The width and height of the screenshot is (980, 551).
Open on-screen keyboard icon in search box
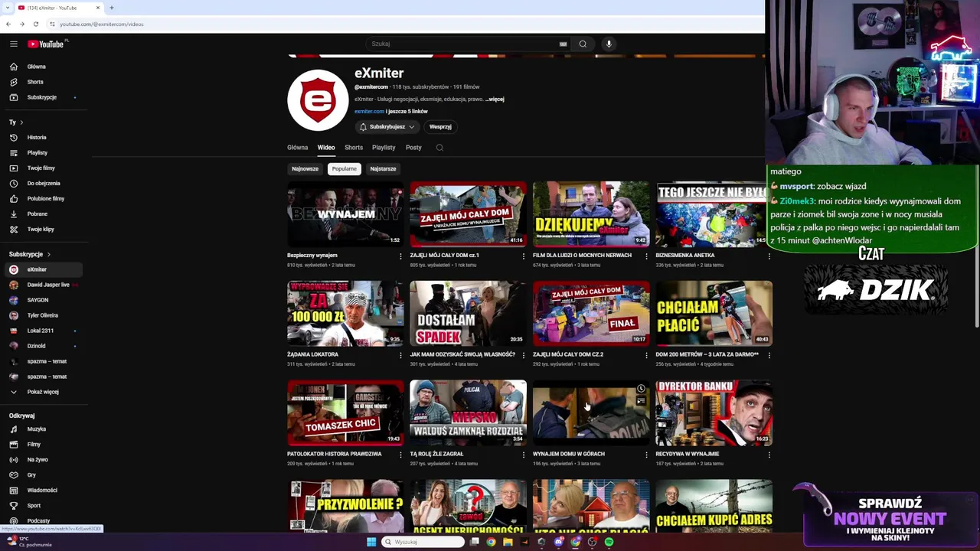pos(563,44)
